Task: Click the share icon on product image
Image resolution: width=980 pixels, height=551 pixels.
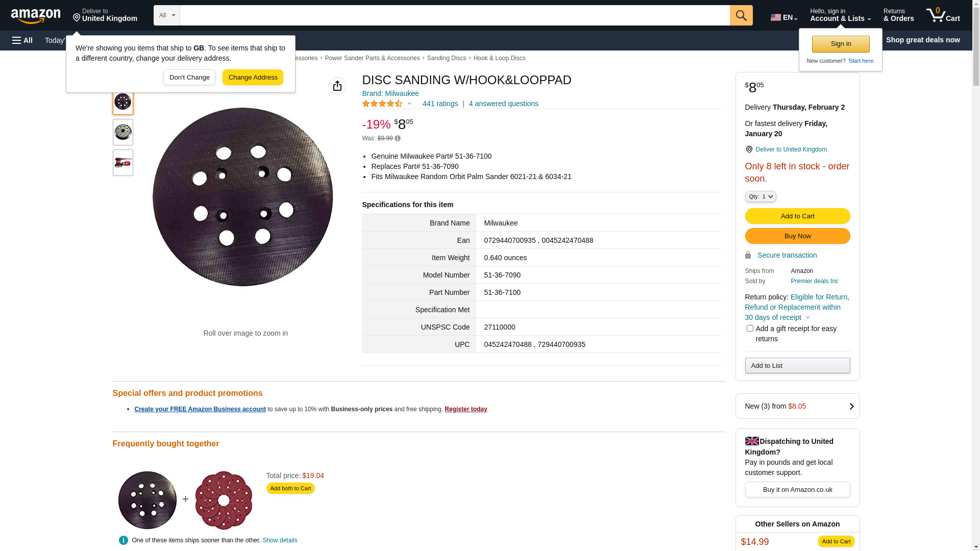Action: pos(337,86)
